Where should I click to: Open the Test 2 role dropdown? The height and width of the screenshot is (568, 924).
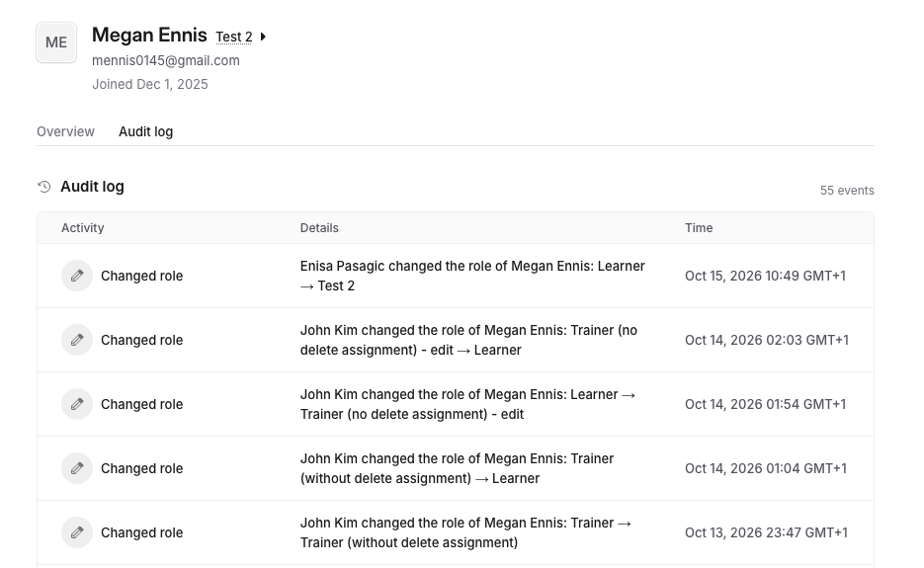[x=234, y=37]
